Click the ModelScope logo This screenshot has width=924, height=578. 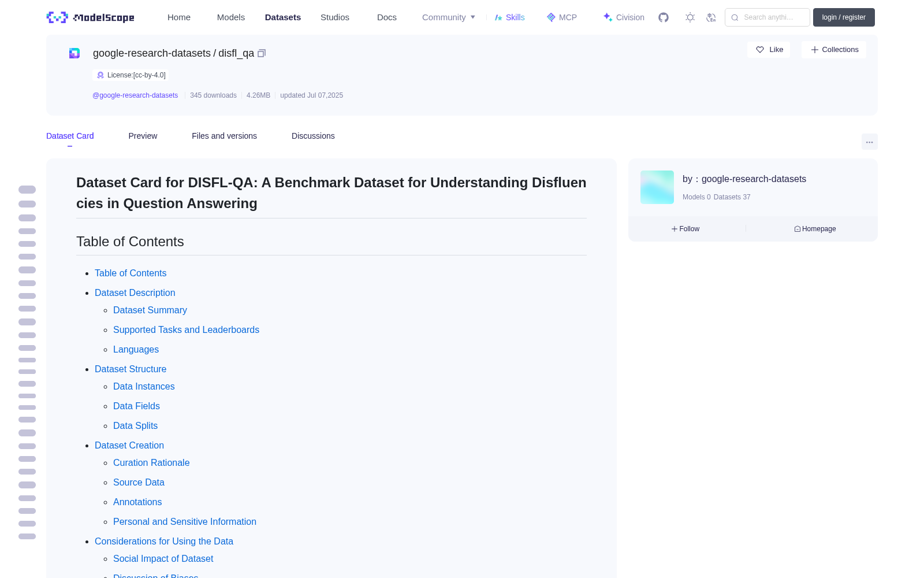tap(91, 17)
